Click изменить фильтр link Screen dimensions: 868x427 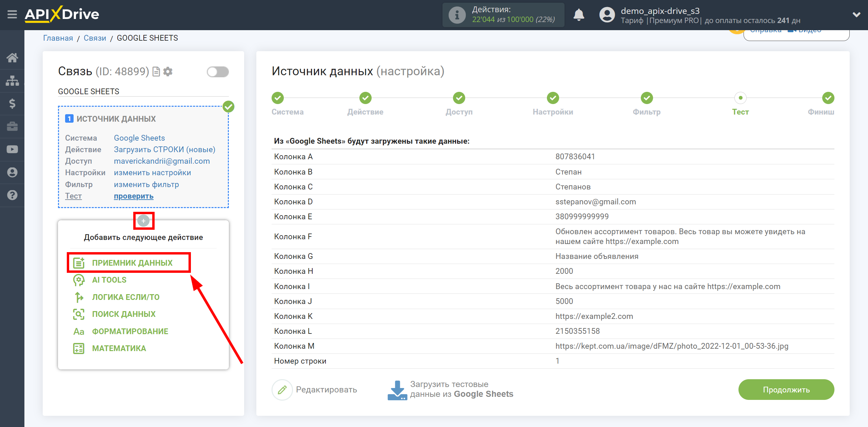click(x=146, y=184)
